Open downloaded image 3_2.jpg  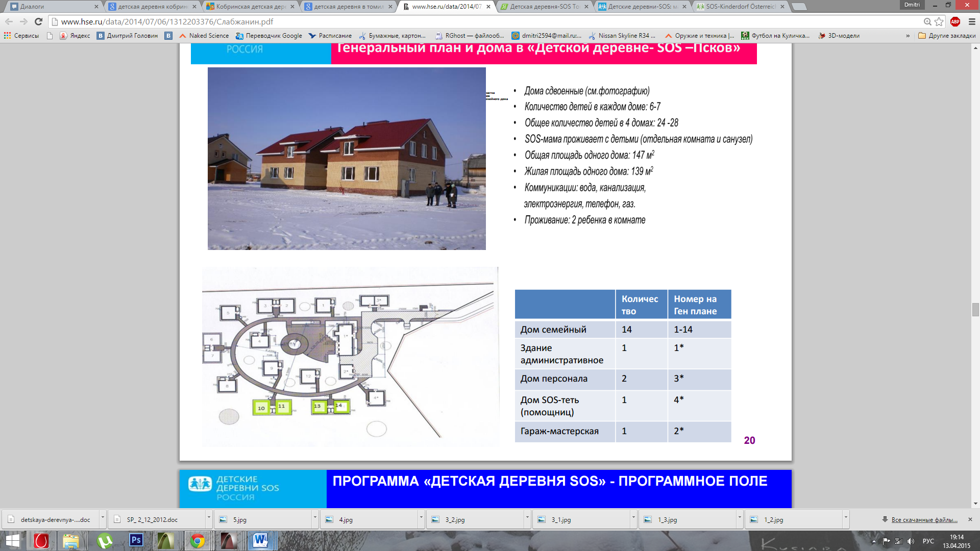click(x=475, y=519)
